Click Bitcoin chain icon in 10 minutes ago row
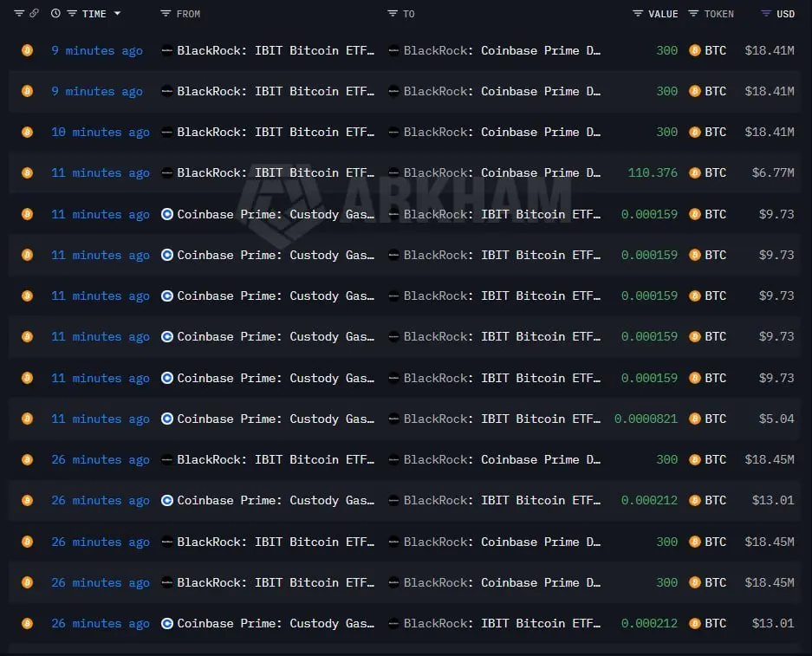812x656 pixels. pyautogui.click(x=28, y=132)
